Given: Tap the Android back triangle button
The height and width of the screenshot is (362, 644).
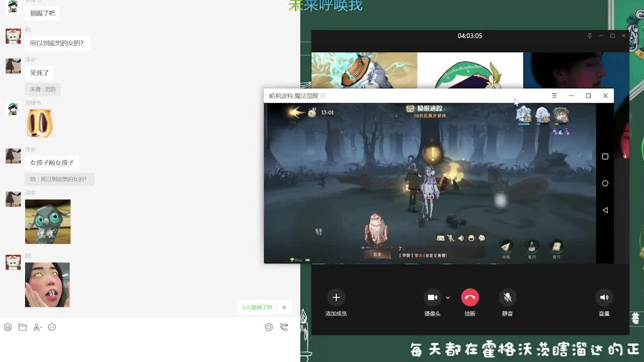Looking at the screenshot, I should tap(605, 210).
